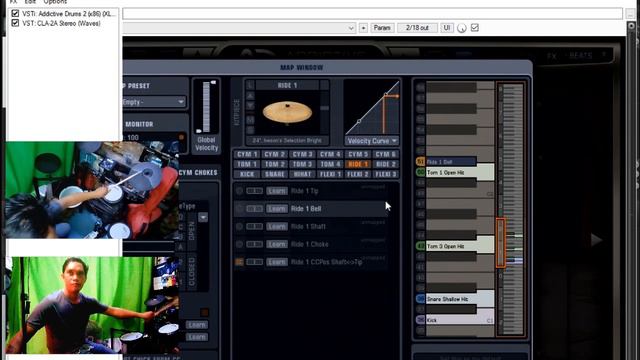Preview the Ride 1 Tip stroke icon
The image size is (640, 360).
pos(240,191)
